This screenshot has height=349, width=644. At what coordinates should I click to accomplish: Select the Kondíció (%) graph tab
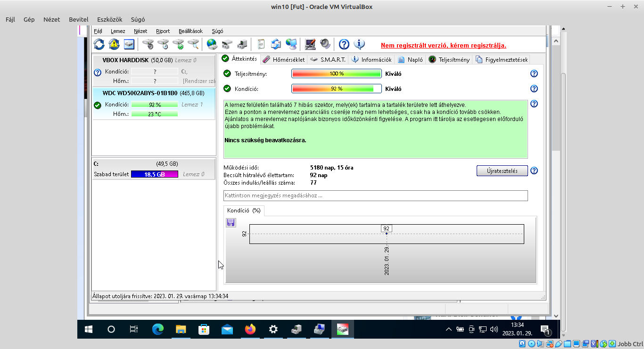point(244,211)
